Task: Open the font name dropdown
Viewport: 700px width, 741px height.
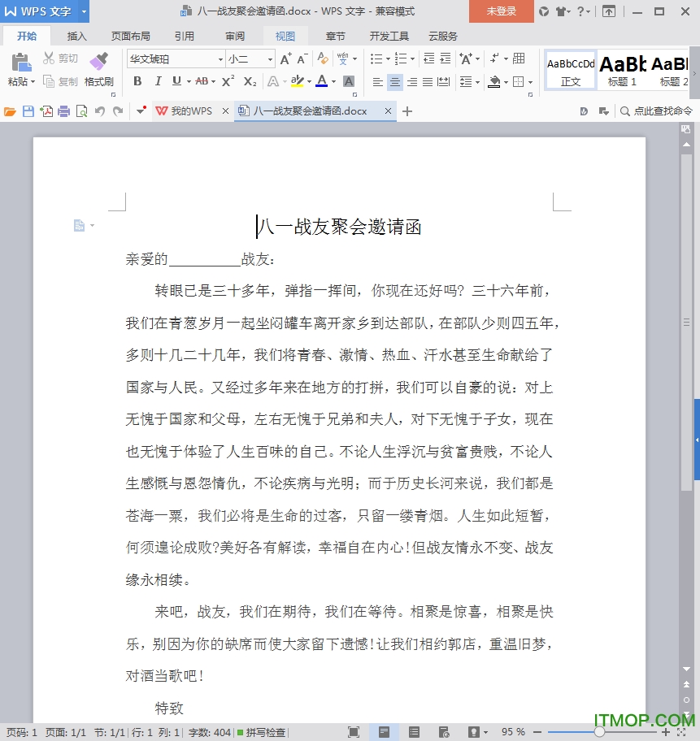Action: pyautogui.click(x=220, y=59)
